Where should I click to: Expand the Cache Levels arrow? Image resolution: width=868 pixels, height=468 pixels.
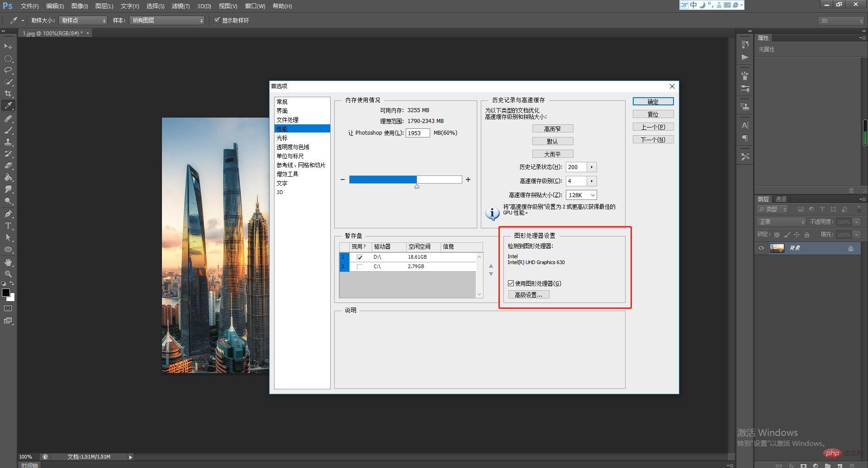592,181
